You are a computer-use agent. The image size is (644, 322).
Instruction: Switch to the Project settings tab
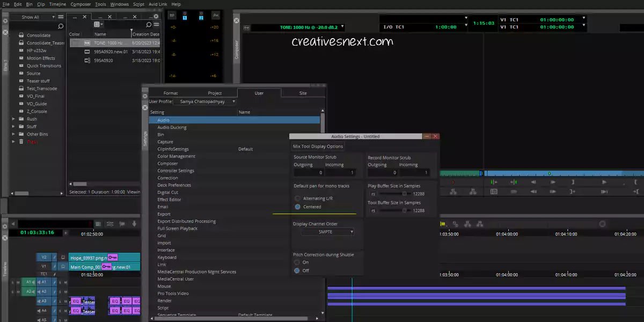tap(215, 93)
